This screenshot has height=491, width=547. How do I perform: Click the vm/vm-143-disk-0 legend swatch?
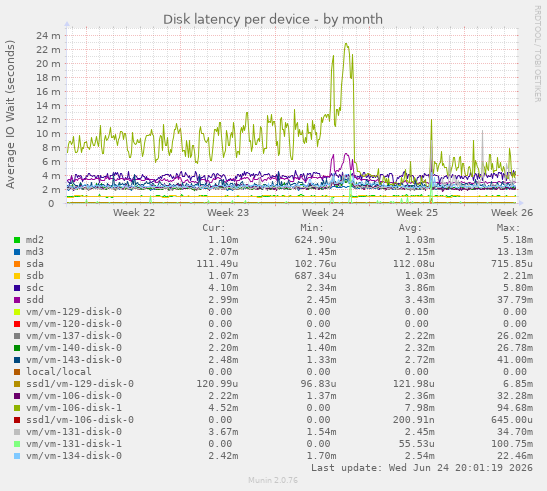coord(17,360)
